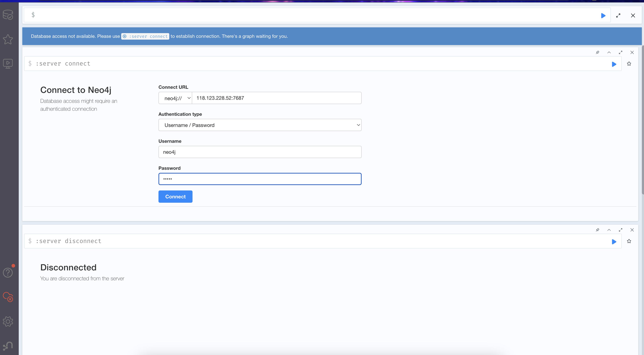
Task: Expand the main editor to fullscreen
Action: (618, 15)
